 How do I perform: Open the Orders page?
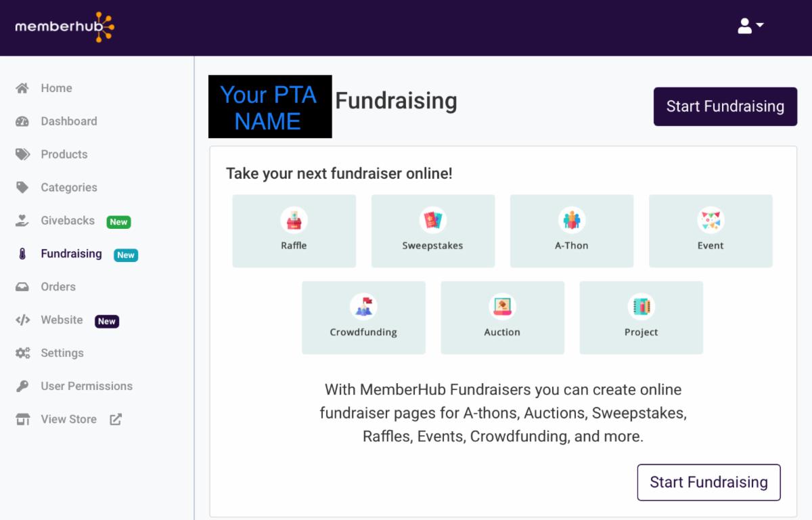tap(58, 287)
